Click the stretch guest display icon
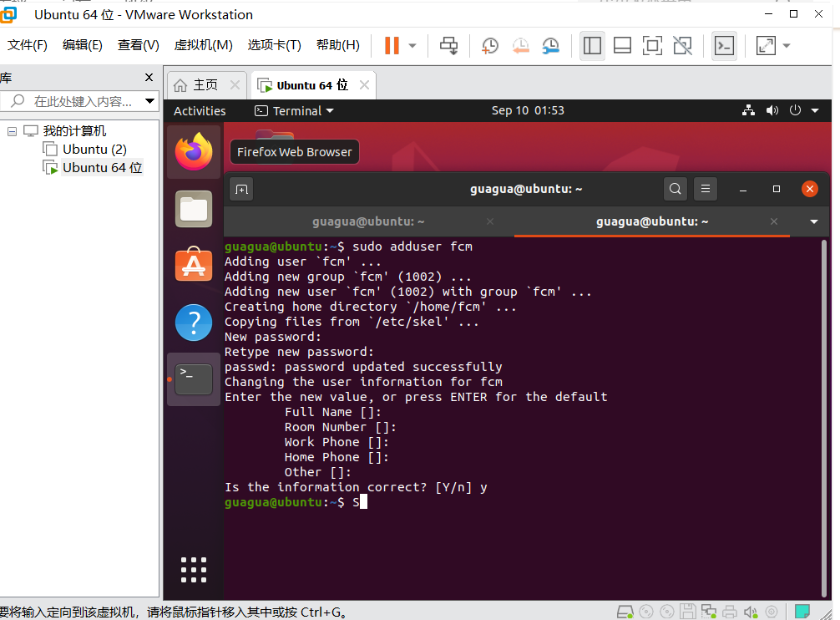 coord(766,46)
